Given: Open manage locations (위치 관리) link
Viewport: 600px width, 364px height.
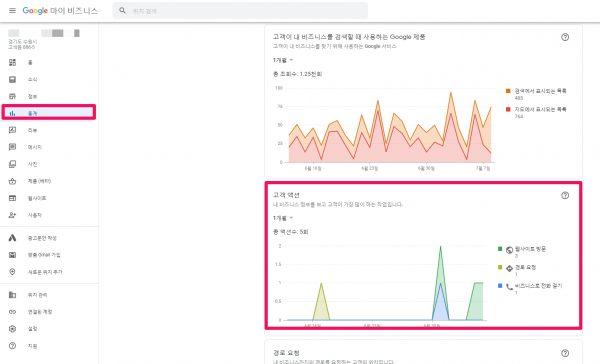Looking at the screenshot, I should click(38, 295).
